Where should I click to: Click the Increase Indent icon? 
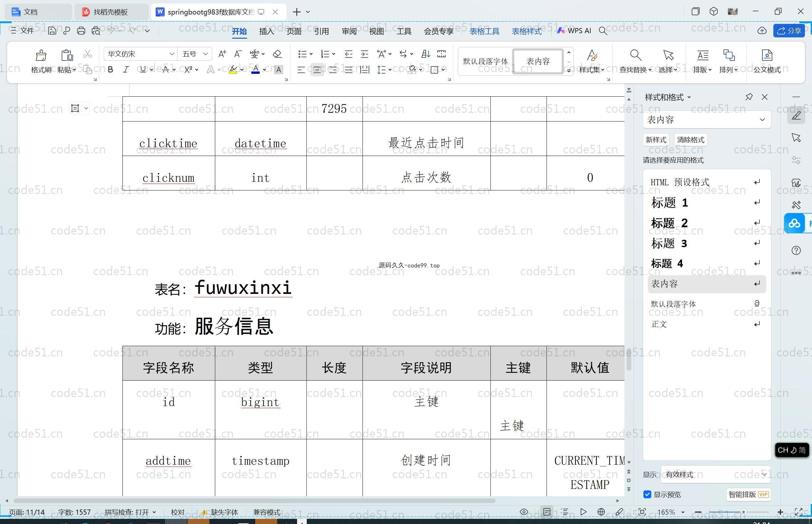(364, 54)
